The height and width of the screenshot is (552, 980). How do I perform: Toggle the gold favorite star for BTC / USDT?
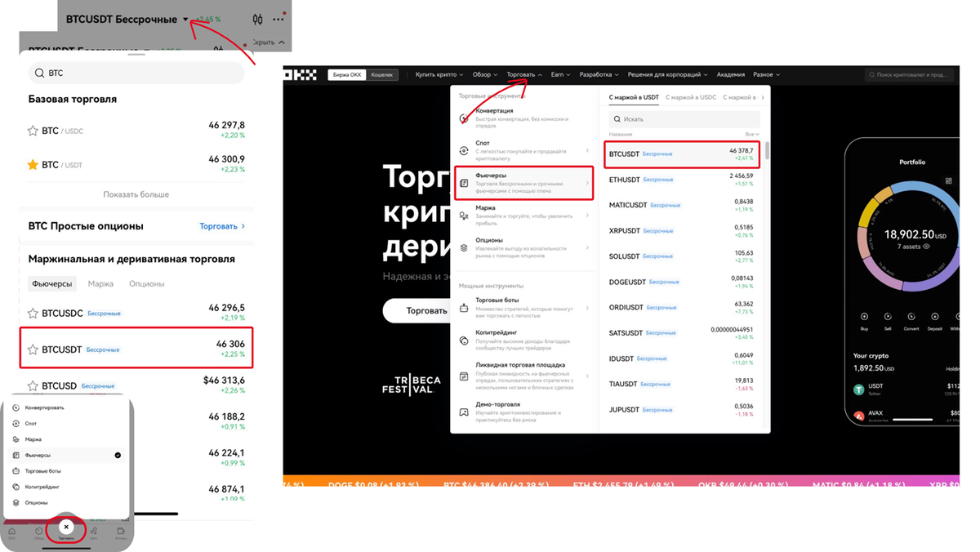click(x=33, y=165)
